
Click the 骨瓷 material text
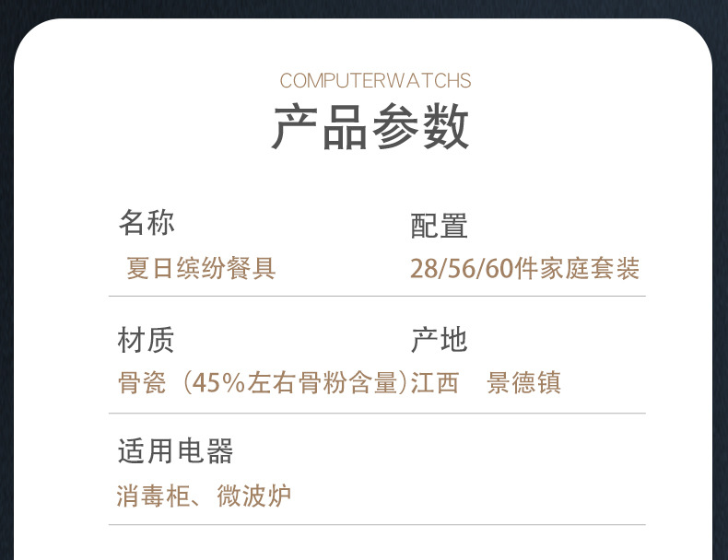(x=141, y=382)
